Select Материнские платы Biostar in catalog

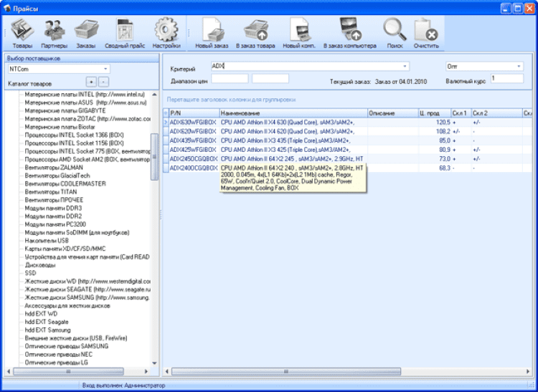click(x=60, y=127)
